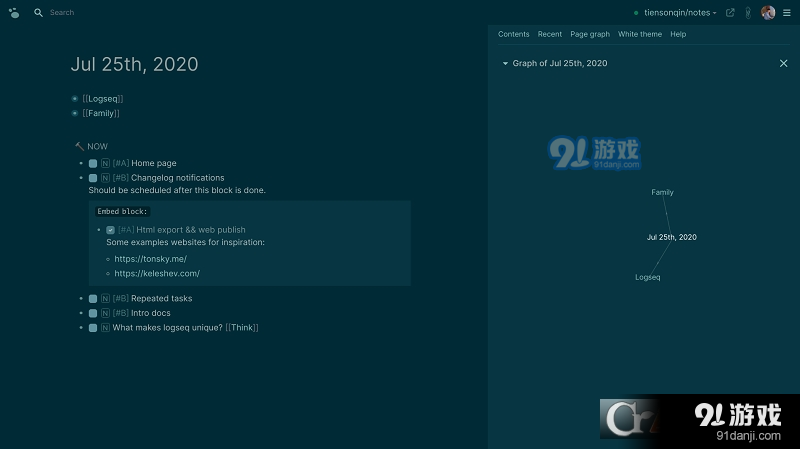Open the [[Logseq]] page link

(x=103, y=98)
